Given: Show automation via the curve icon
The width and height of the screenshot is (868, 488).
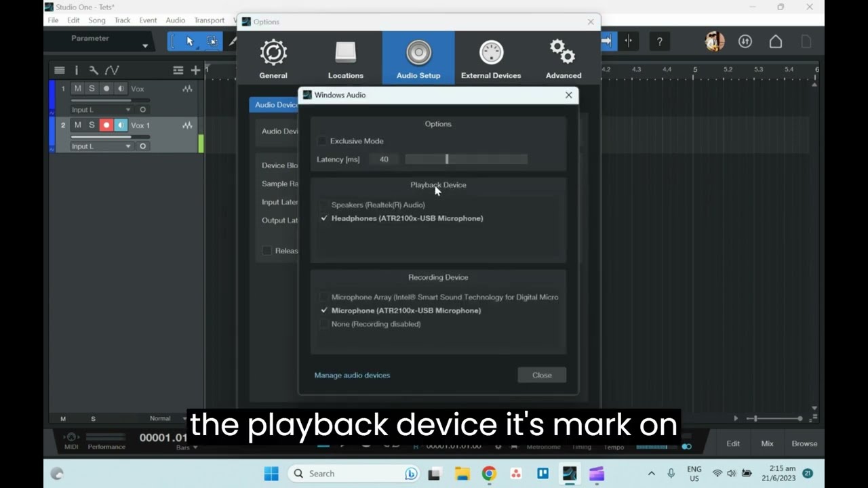Looking at the screenshot, I should pos(112,70).
